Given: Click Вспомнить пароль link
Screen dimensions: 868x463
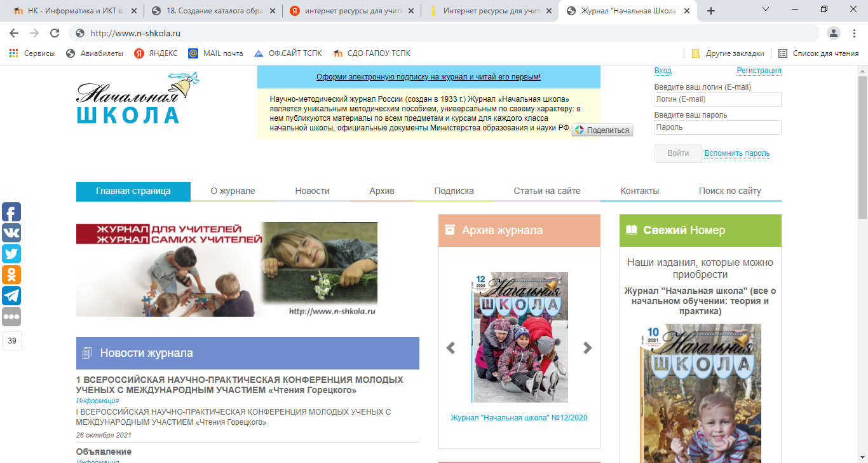Looking at the screenshot, I should coord(737,153).
